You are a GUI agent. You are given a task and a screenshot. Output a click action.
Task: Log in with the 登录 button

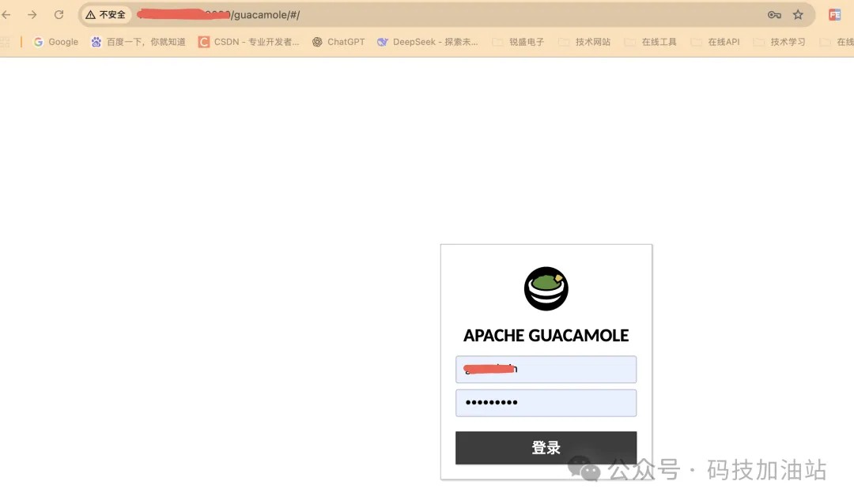[546, 448]
